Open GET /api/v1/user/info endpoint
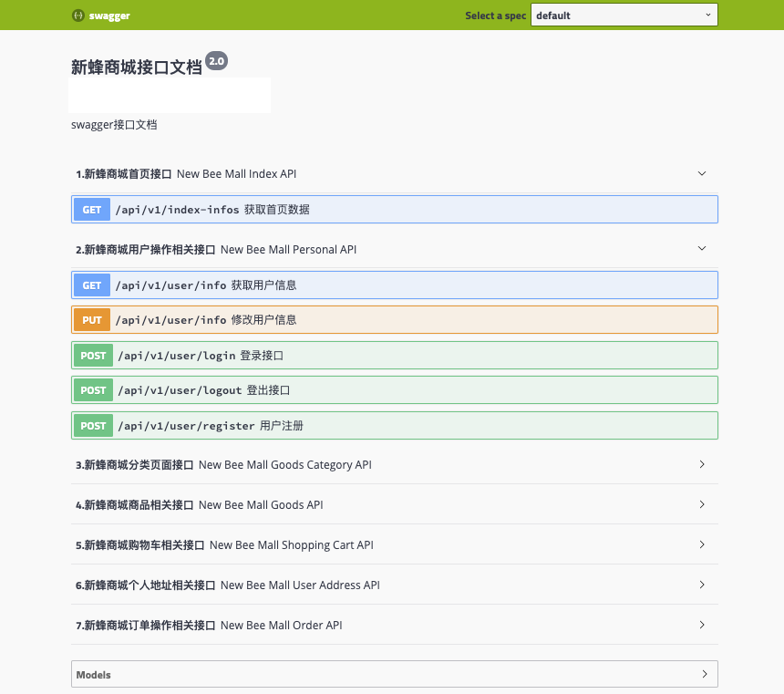 tap(395, 285)
